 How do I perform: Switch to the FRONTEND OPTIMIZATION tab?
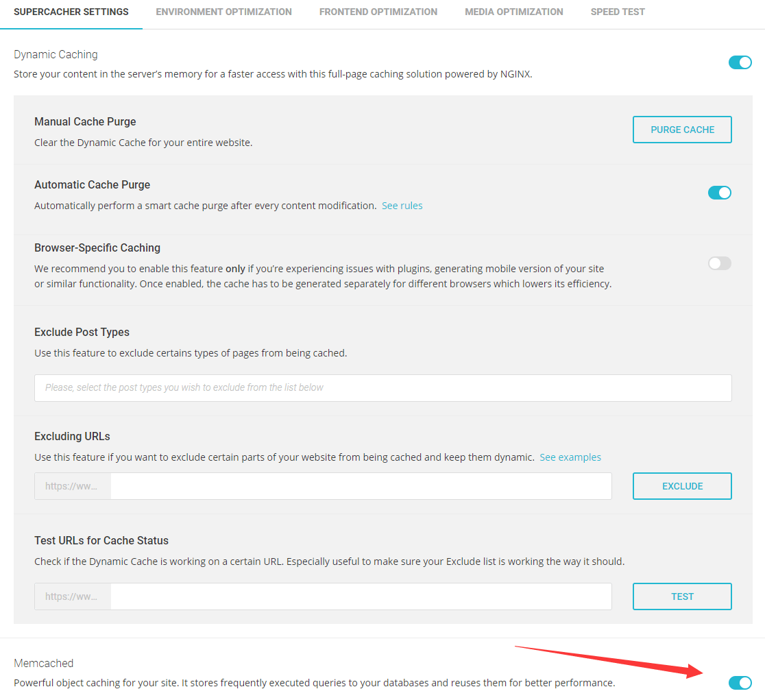pos(378,12)
